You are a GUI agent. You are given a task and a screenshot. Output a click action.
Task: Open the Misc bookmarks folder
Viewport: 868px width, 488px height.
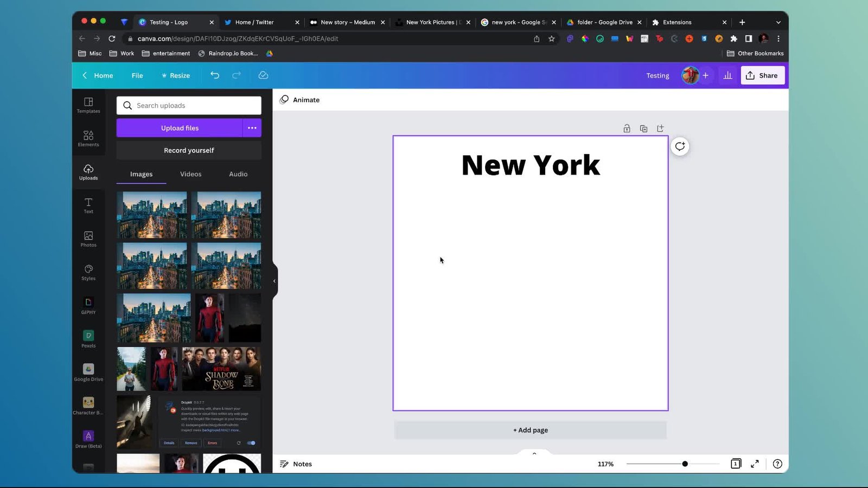(90, 53)
